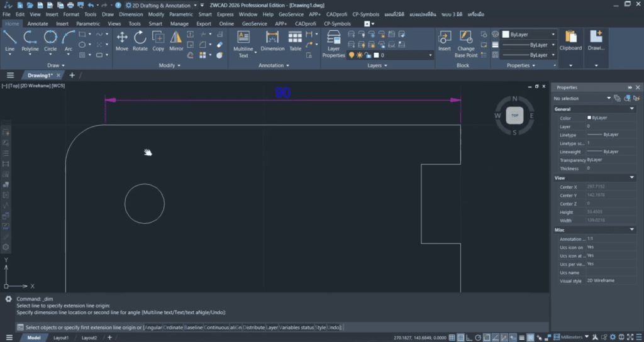The width and height of the screenshot is (644, 342).
Task: Open the No selection dropdown
Action: 609,98
